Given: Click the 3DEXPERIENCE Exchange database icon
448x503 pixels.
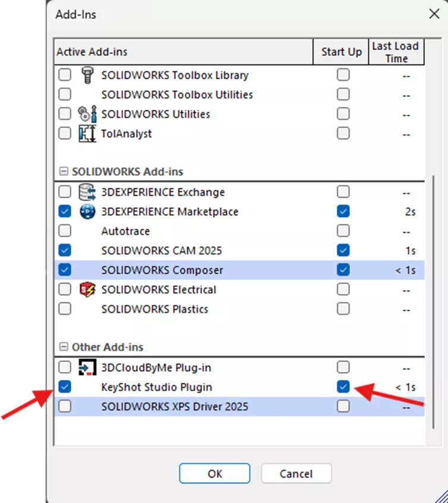Looking at the screenshot, I should coord(87,192).
